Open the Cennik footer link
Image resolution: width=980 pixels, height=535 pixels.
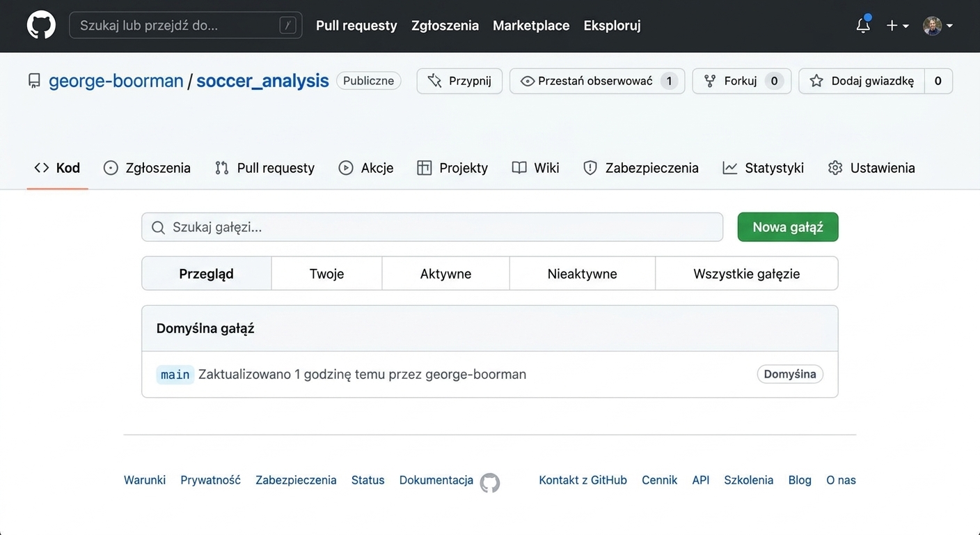pyautogui.click(x=659, y=480)
